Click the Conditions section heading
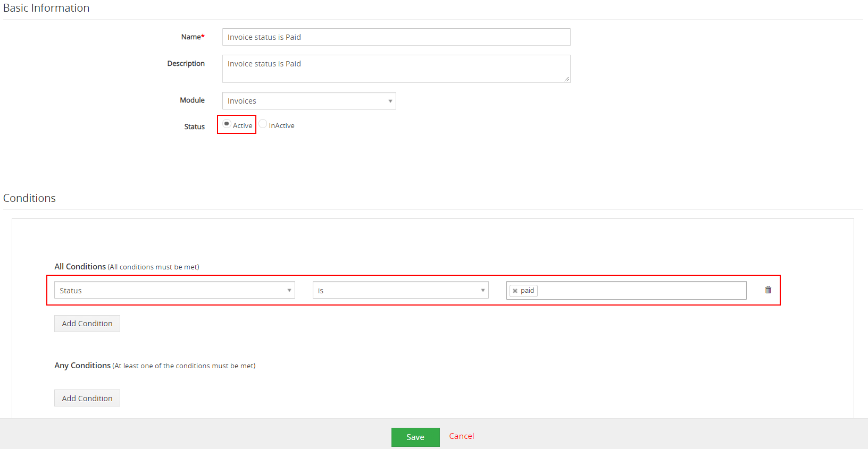 tap(29, 198)
